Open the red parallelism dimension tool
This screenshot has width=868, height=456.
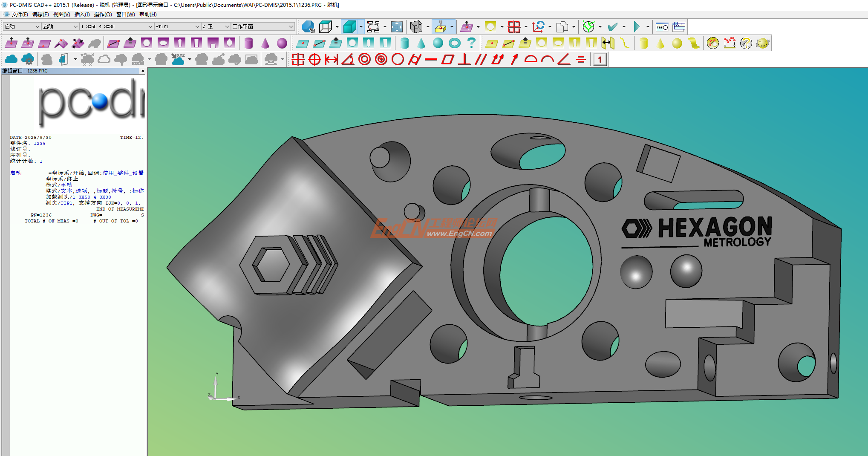click(x=480, y=59)
